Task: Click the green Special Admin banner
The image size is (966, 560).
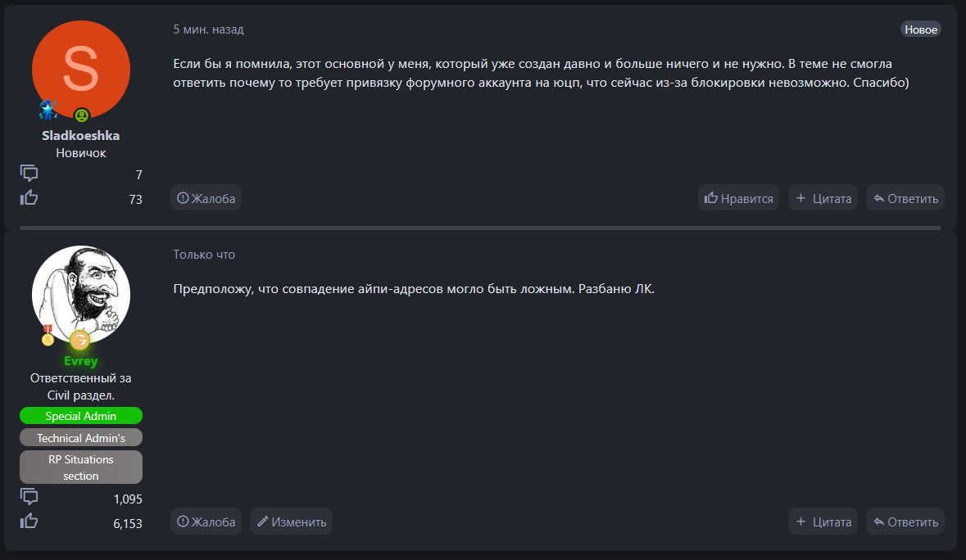Action: click(x=80, y=416)
